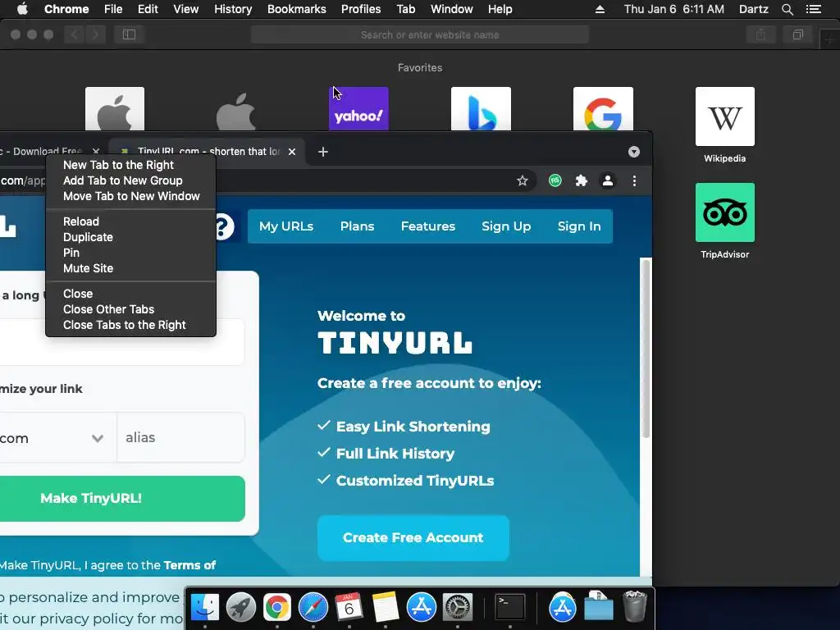This screenshot has height=630, width=840.
Task: Click the green extension icon in Chrome toolbar
Action: [x=555, y=180]
